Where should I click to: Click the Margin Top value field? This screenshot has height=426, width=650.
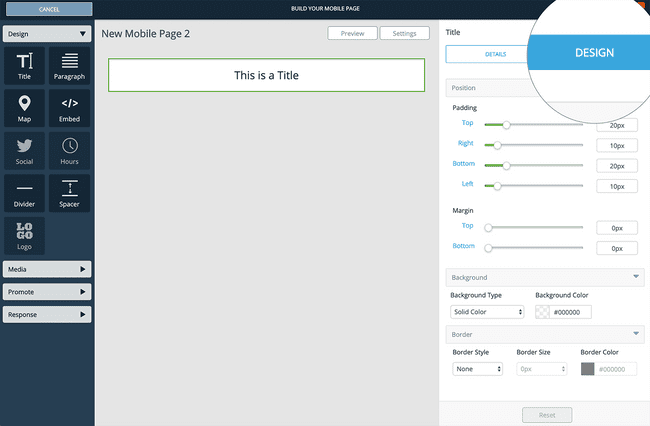pyautogui.click(x=617, y=228)
